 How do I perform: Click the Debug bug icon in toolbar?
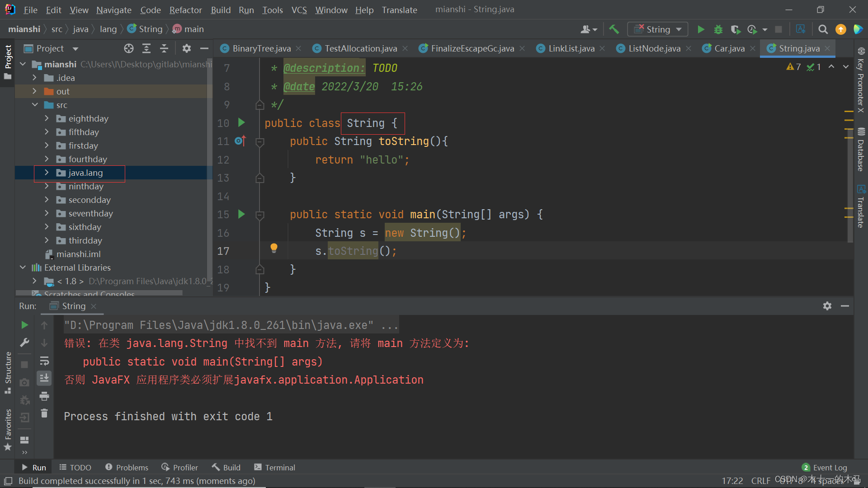(718, 29)
